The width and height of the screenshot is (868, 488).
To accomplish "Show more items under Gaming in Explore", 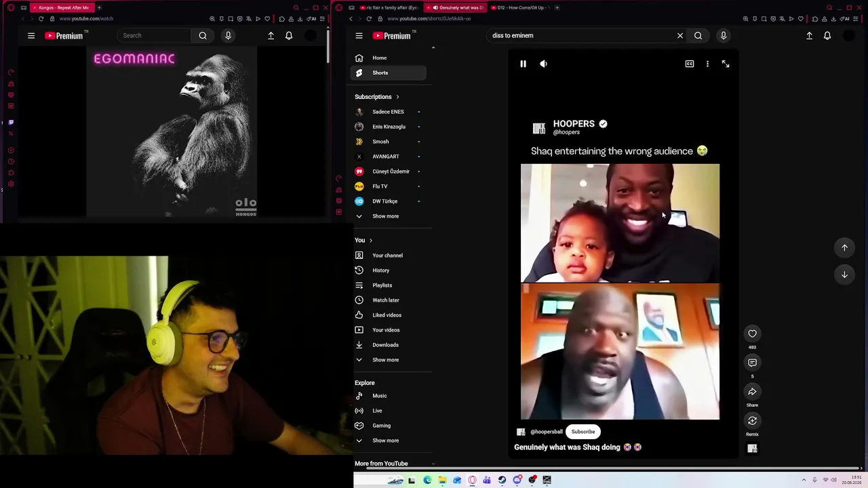I will click(x=389, y=441).
